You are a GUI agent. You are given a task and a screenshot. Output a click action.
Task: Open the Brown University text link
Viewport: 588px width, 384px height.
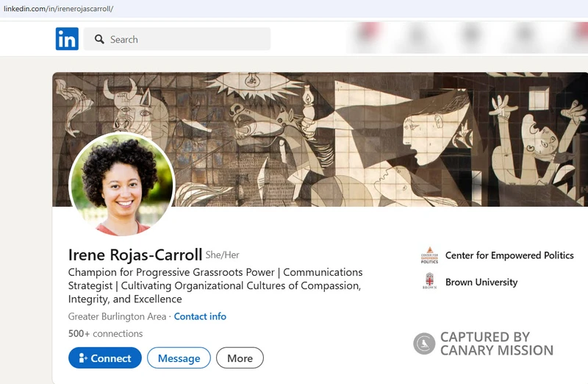pyautogui.click(x=481, y=282)
